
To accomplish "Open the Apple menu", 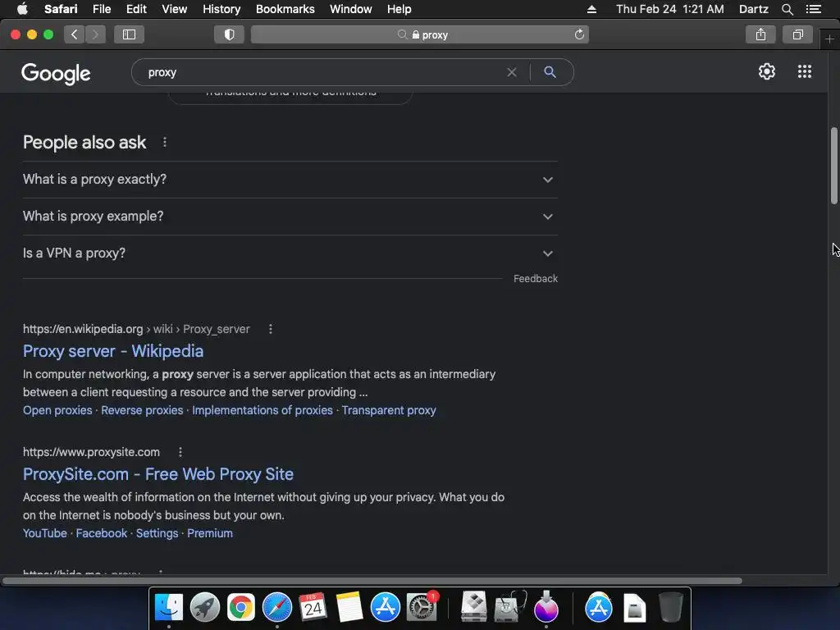I will pyautogui.click(x=22, y=8).
